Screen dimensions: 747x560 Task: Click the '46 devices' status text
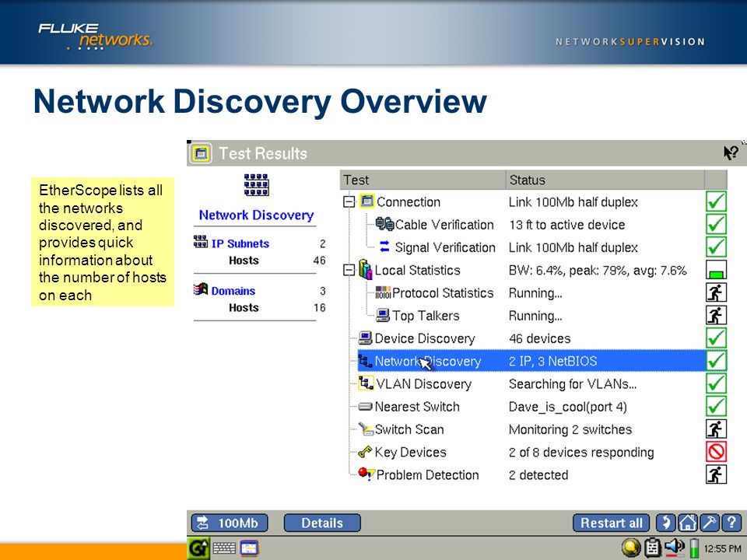[x=539, y=338]
